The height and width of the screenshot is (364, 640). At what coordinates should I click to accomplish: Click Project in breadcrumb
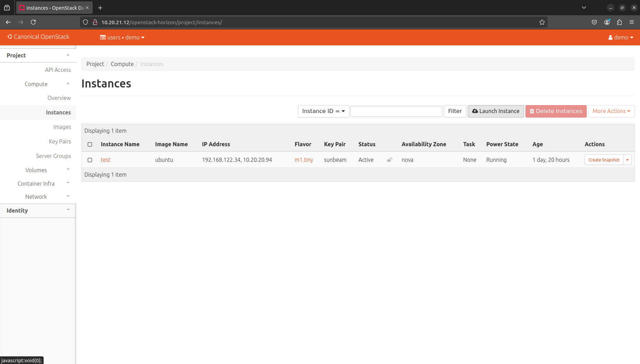(x=95, y=64)
